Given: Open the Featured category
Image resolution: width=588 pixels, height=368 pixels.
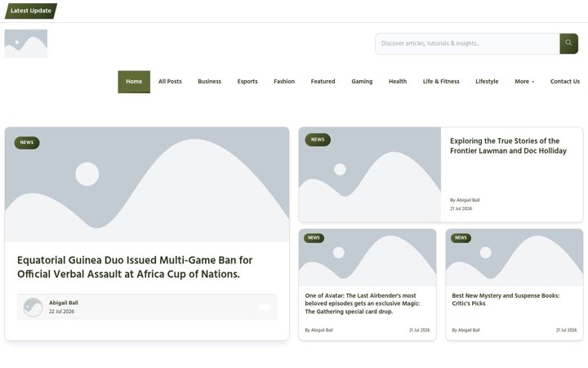Looking at the screenshot, I should 323,82.
